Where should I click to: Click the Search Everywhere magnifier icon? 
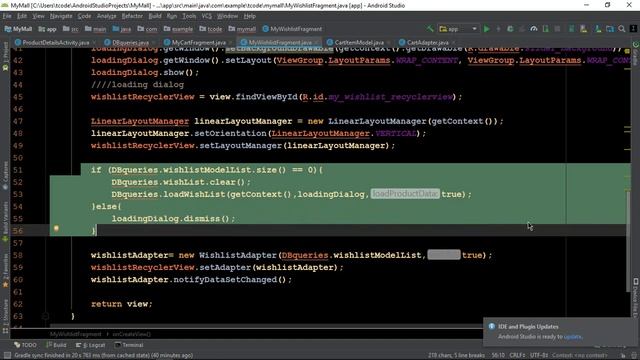click(x=622, y=29)
